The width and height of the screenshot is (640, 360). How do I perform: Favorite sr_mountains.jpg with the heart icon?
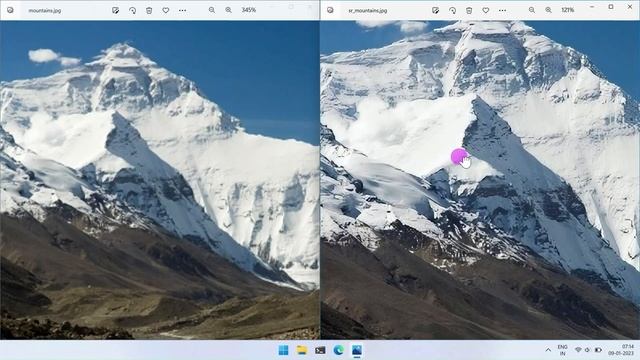[486, 10]
